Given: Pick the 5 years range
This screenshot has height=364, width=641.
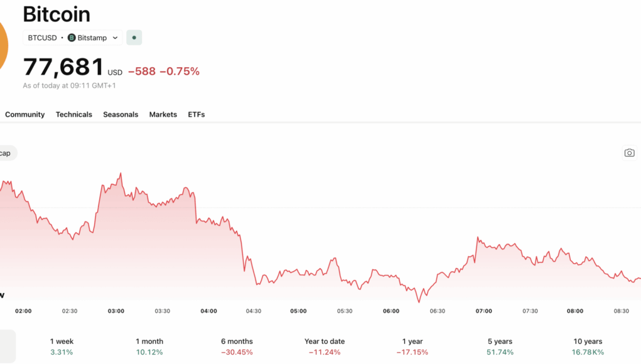Looking at the screenshot, I should point(500,346).
